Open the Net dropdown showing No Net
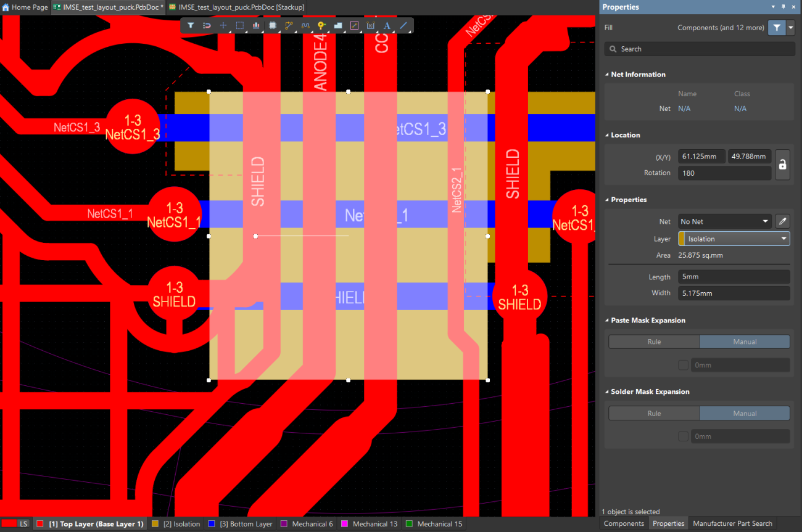The image size is (802, 532). click(x=724, y=221)
